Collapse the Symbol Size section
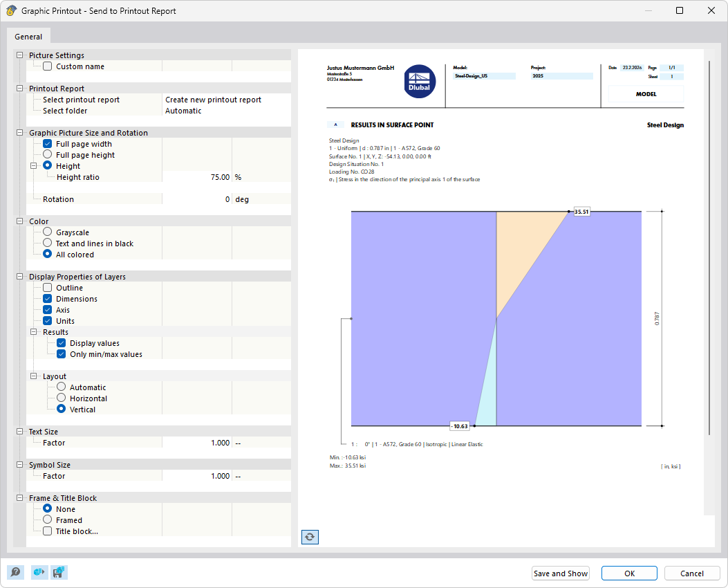This screenshot has width=728, height=588. pyautogui.click(x=19, y=464)
